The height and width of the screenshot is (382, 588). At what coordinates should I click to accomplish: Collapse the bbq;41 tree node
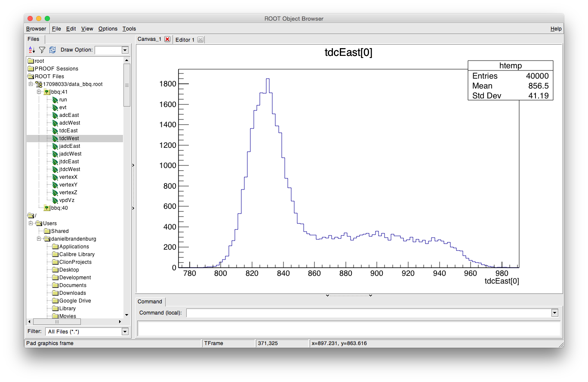[39, 92]
